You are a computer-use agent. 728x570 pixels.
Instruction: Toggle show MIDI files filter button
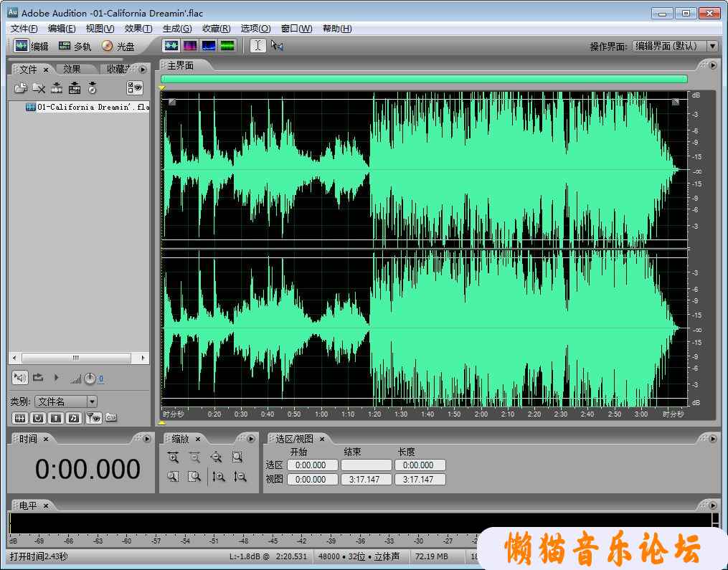[x=75, y=418]
